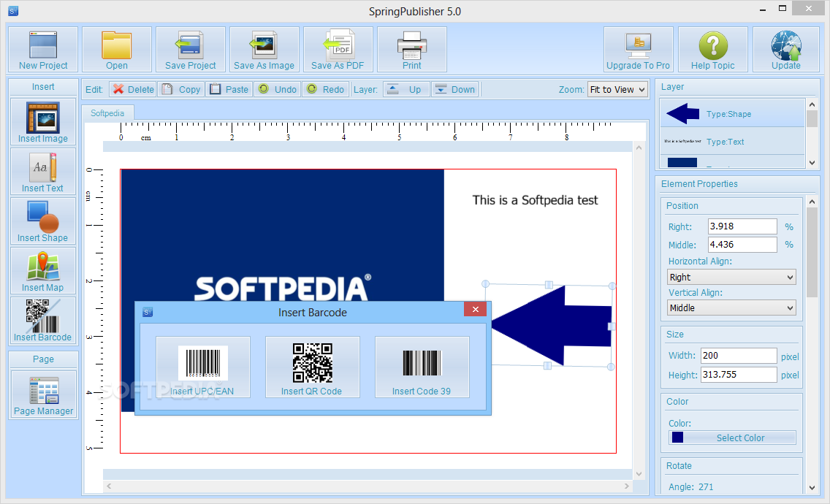This screenshot has width=830, height=504.
Task: Switch to the Softpedia page tab
Action: (107, 113)
